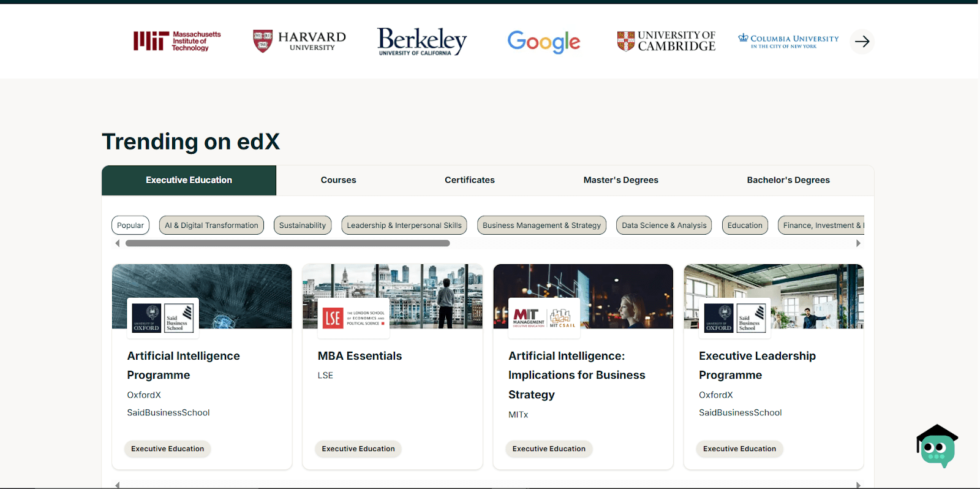Image resolution: width=980 pixels, height=489 pixels.
Task: Advance partner logos with the right arrow
Action: click(x=862, y=42)
